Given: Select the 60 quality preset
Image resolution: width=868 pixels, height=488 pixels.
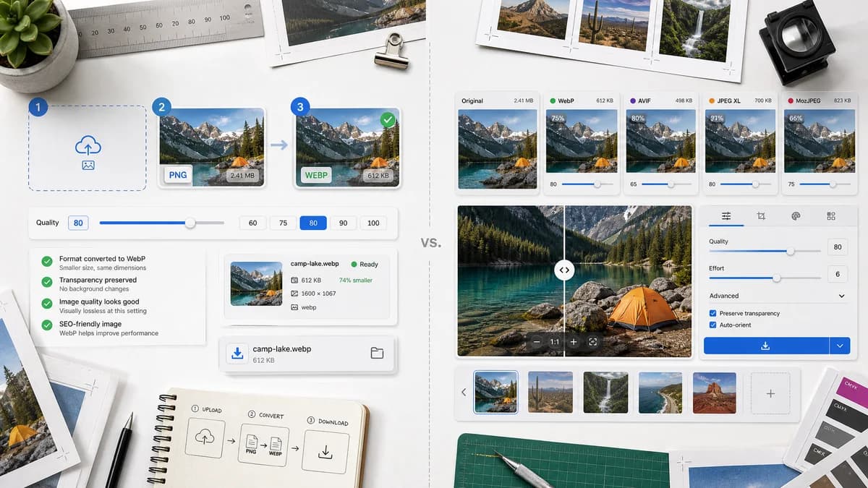Looking at the screenshot, I should (x=252, y=223).
